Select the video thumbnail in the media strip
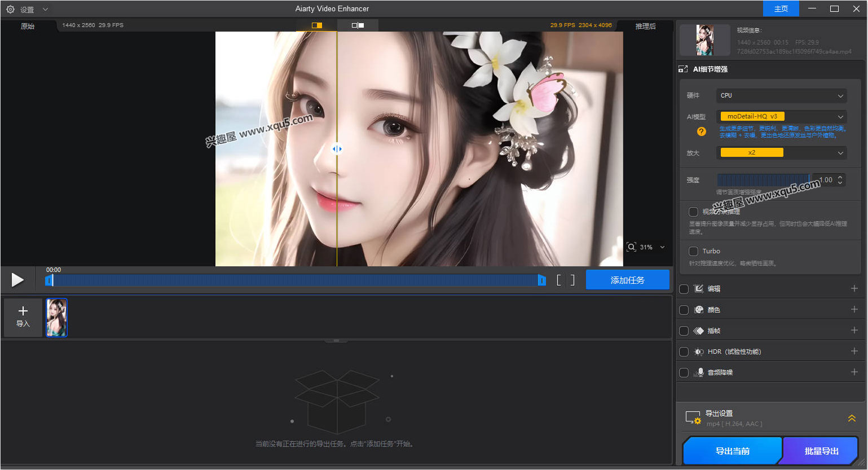868x470 pixels. pyautogui.click(x=56, y=317)
